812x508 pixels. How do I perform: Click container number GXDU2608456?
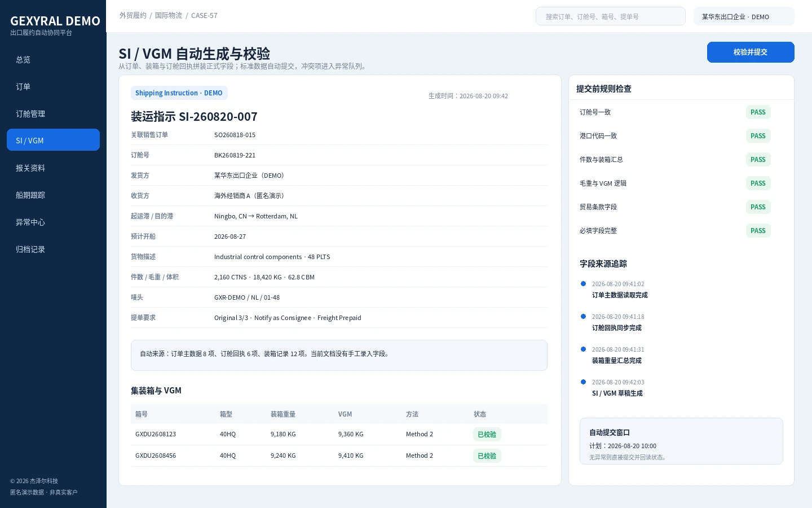(156, 456)
